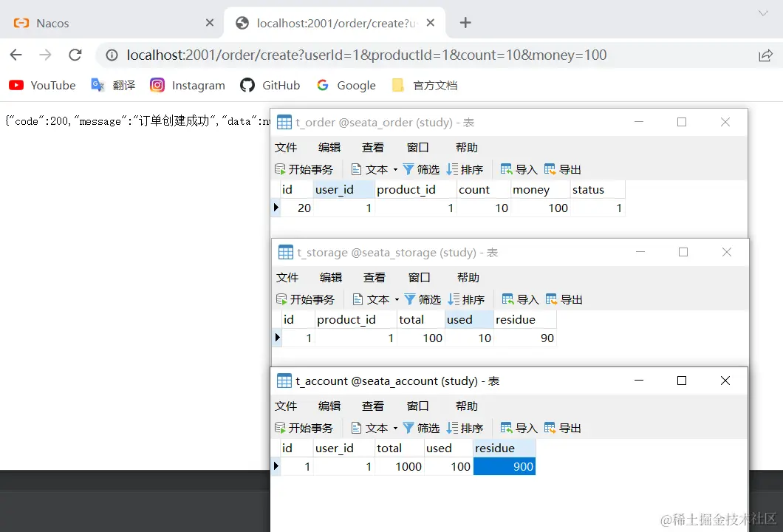Open 查看 menu in t_storage window
783x532 pixels.
click(x=374, y=277)
